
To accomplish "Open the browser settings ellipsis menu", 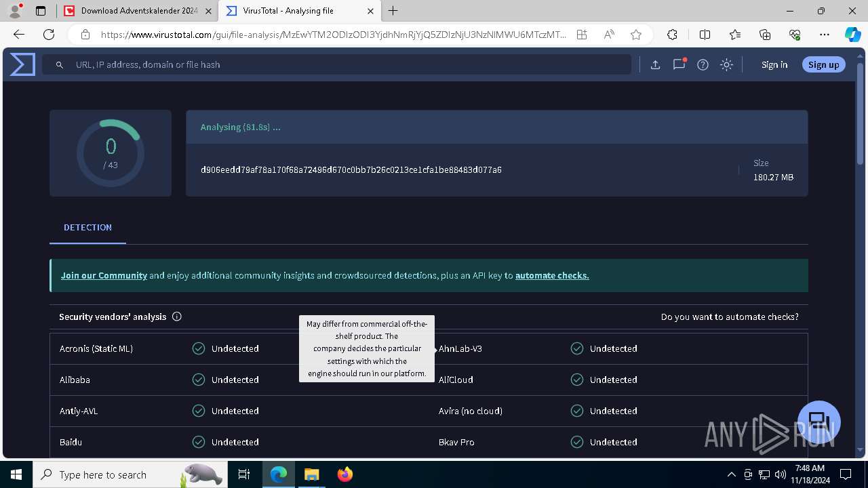I will pos(825,35).
